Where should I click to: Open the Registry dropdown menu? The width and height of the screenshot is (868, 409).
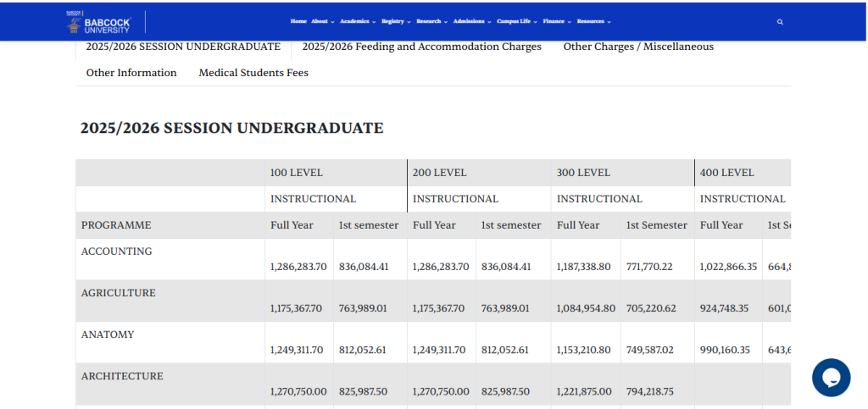pyautogui.click(x=396, y=21)
